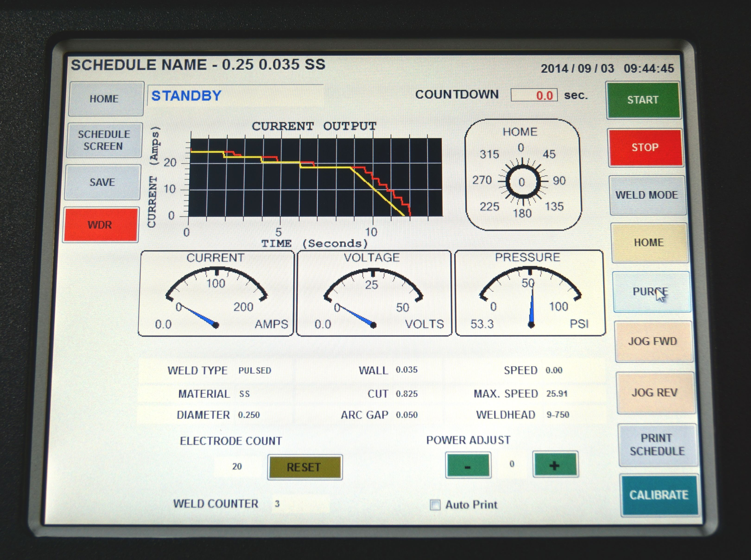Click the 53.3 pressure reading
The image size is (751, 560).
tap(482, 324)
